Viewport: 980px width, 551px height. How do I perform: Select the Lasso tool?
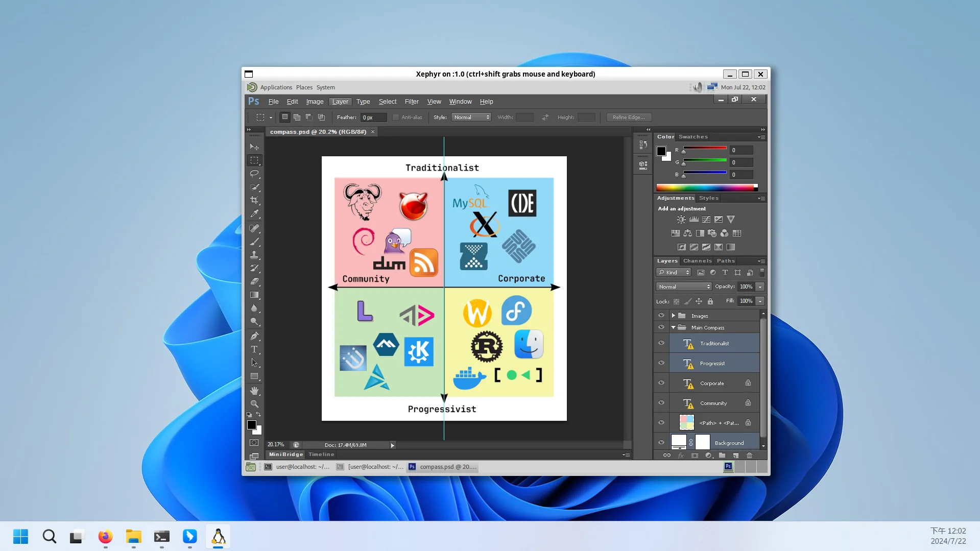click(x=254, y=174)
